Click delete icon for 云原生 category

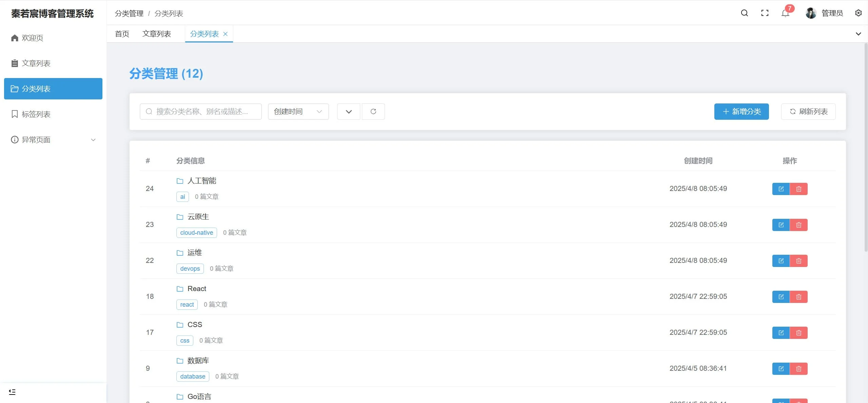[x=799, y=225]
